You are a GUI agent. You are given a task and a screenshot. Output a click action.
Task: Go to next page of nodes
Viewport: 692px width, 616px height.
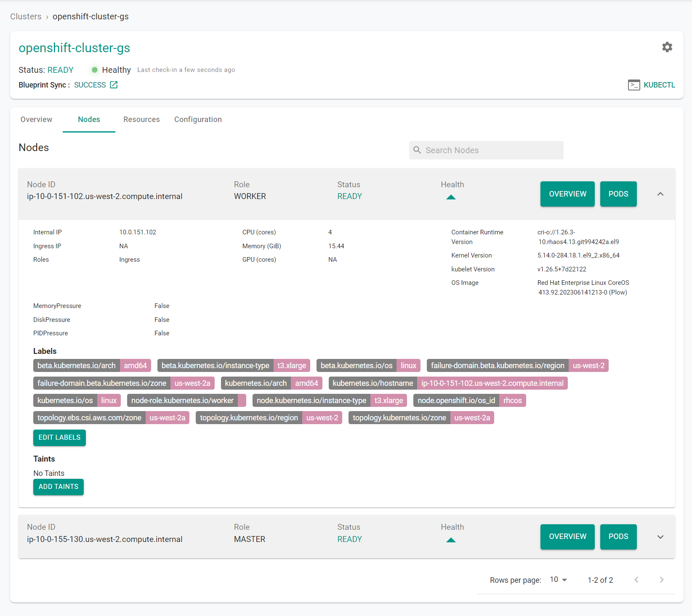(x=661, y=580)
